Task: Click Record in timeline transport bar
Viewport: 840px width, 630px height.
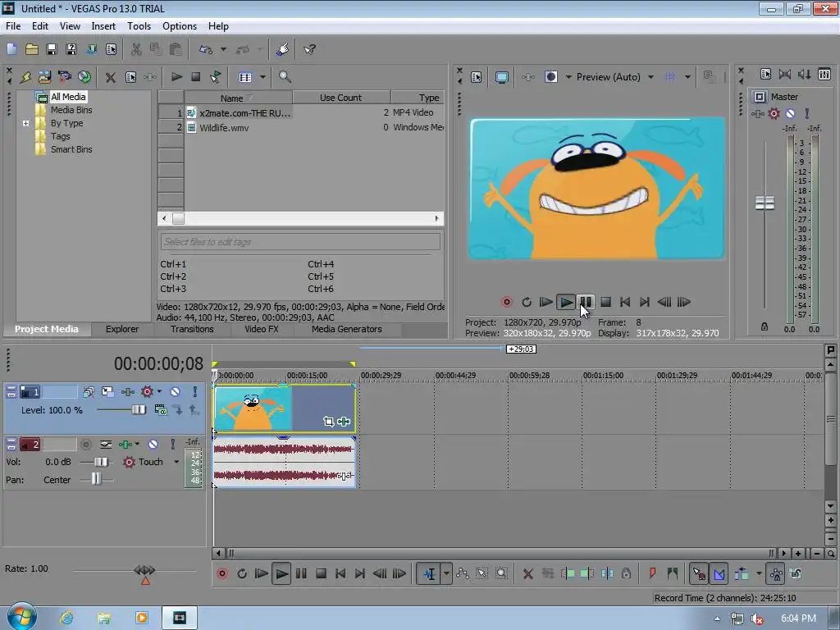Action: [x=221, y=573]
